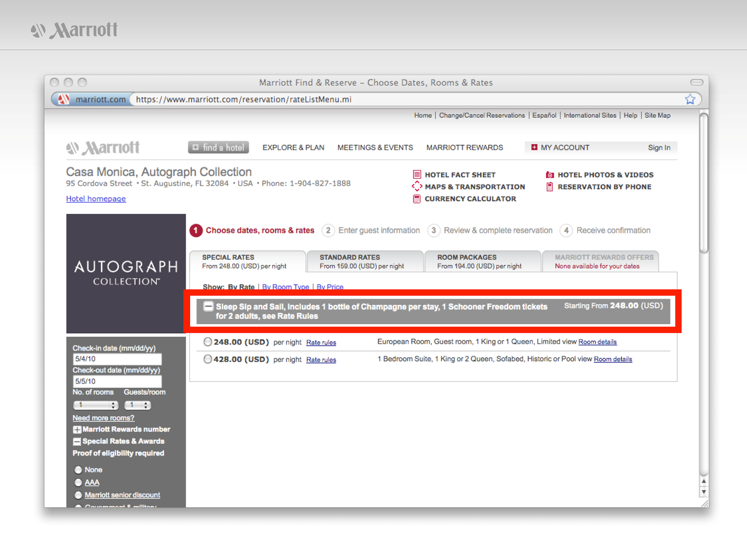Image resolution: width=747 pixels, height=560 pixels.
Task: Switch site to Español
Action: coord(544,115)
